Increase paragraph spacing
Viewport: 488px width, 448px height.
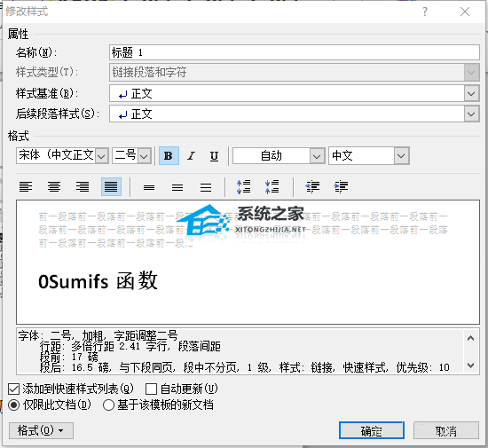point(243,187)
